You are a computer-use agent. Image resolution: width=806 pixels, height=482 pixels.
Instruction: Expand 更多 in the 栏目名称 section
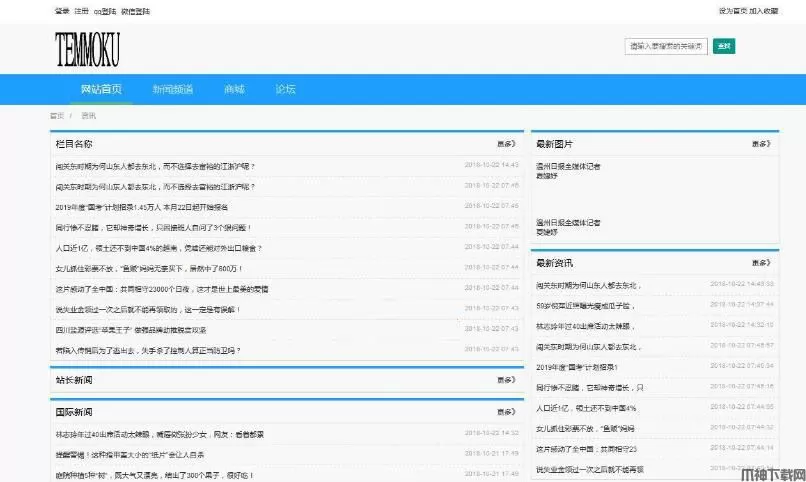click(507, 144)
